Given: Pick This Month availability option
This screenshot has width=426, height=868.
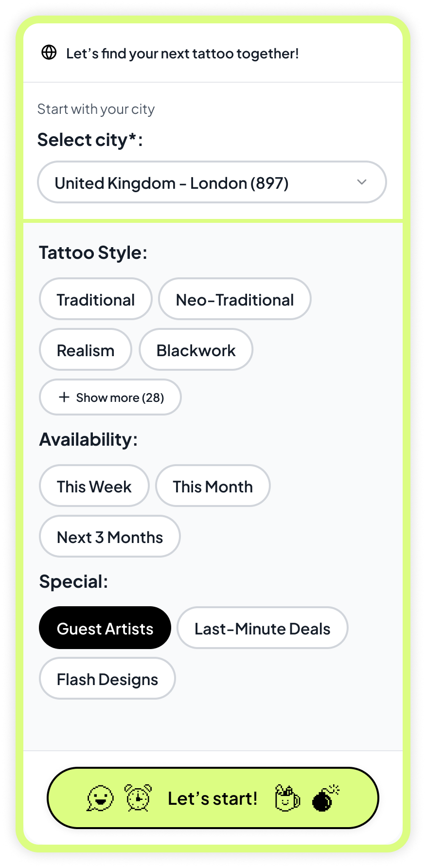Looking at the screenshot, I should click(x=213, y=486).
